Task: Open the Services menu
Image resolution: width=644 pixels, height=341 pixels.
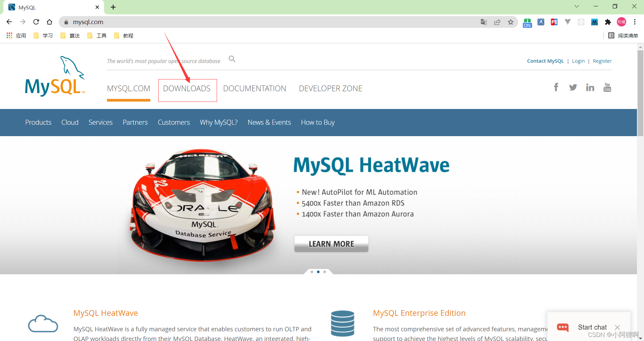Action: [101, 122]
